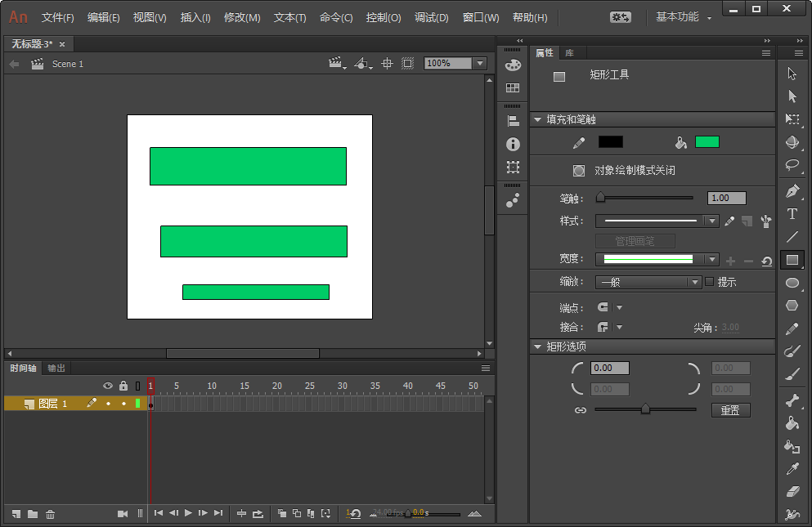Enable the 提示 hinting checkbox
Viewport: 812px width, 527px height.
710,282
